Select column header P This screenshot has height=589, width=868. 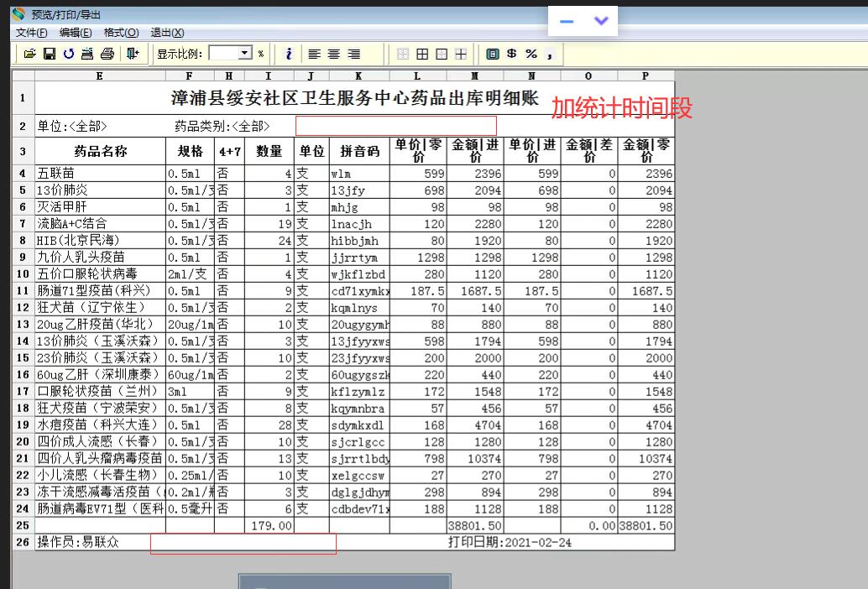point(646,76)
